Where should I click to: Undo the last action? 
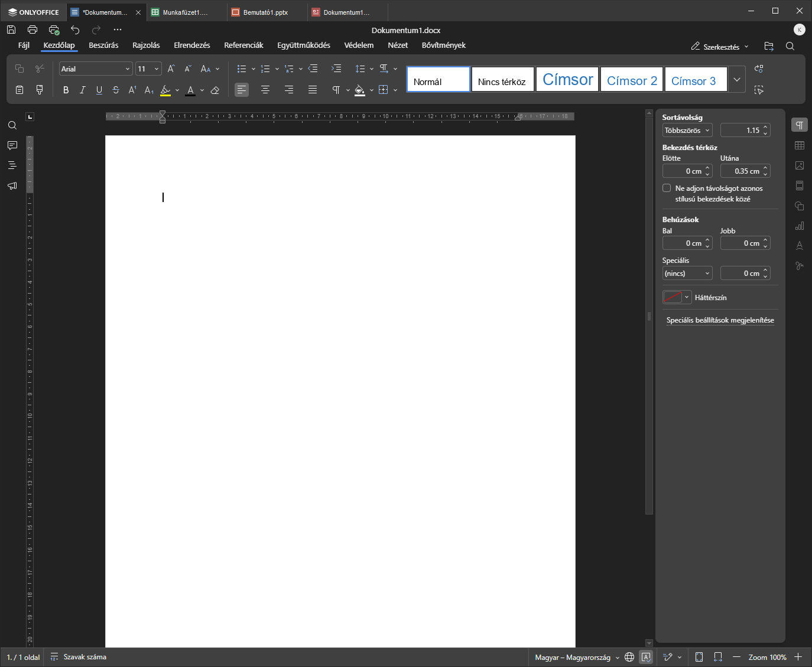pos(75,30)
